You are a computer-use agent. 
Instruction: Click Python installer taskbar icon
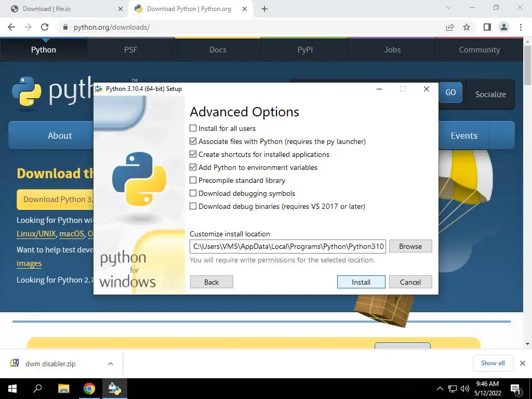coord(115,389)
